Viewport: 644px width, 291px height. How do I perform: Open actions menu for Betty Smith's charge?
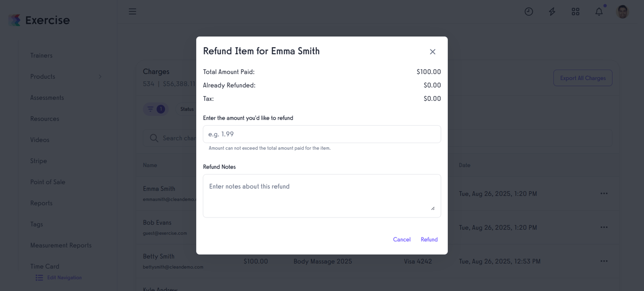pyautogui.click(x=604, y=261)
